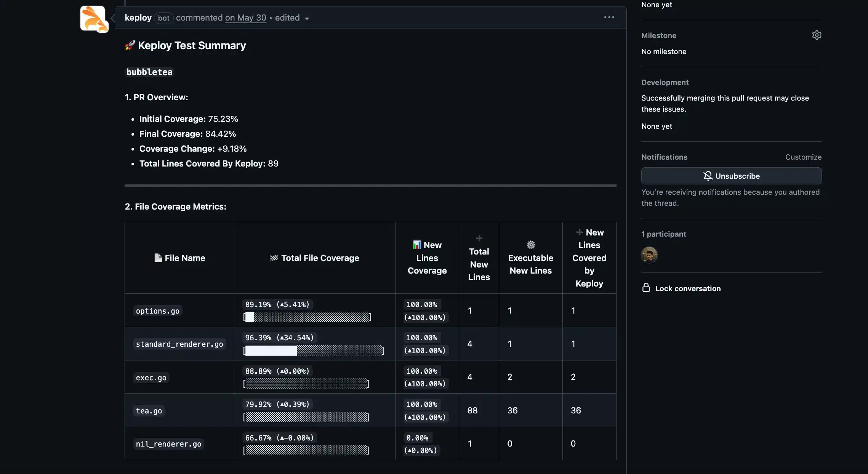Click the standard_renderer.go coverage progress bar
Viewport: 868px width, 474px height.
(314, 351)
